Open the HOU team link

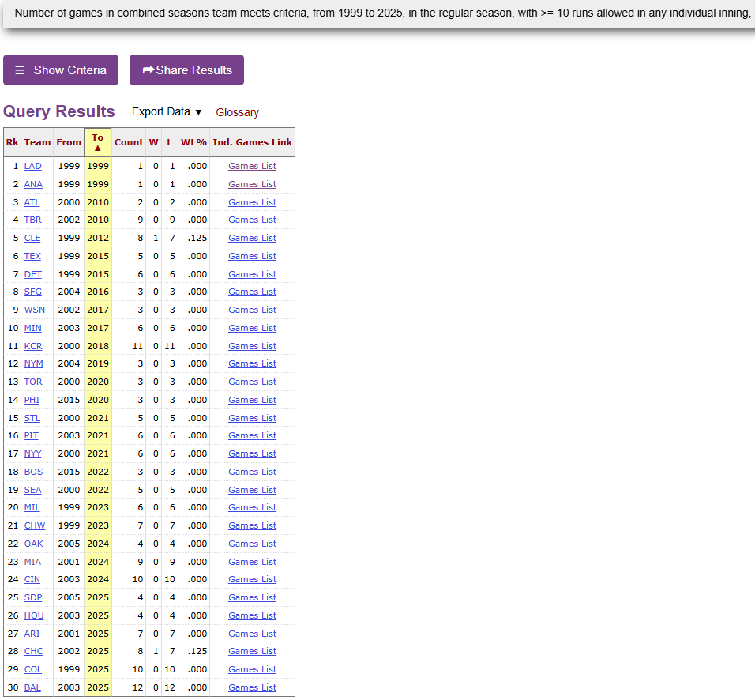pos(34,615)
